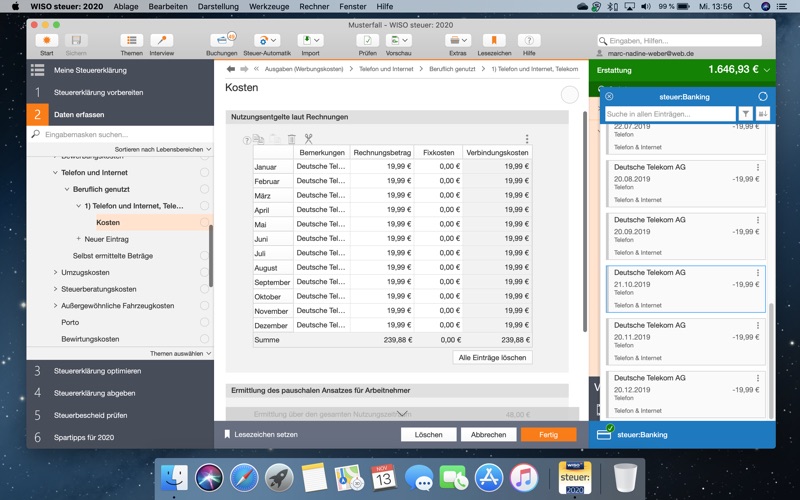Open the Darstellung menu
The image size is (800, 500).
coord(218,7)
